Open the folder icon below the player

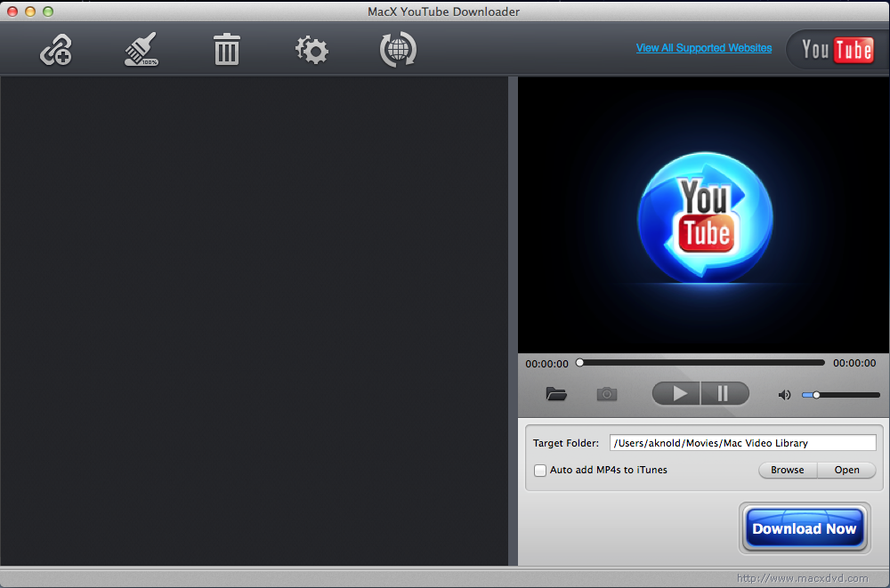pyautogui.click(x=556, y=393)
